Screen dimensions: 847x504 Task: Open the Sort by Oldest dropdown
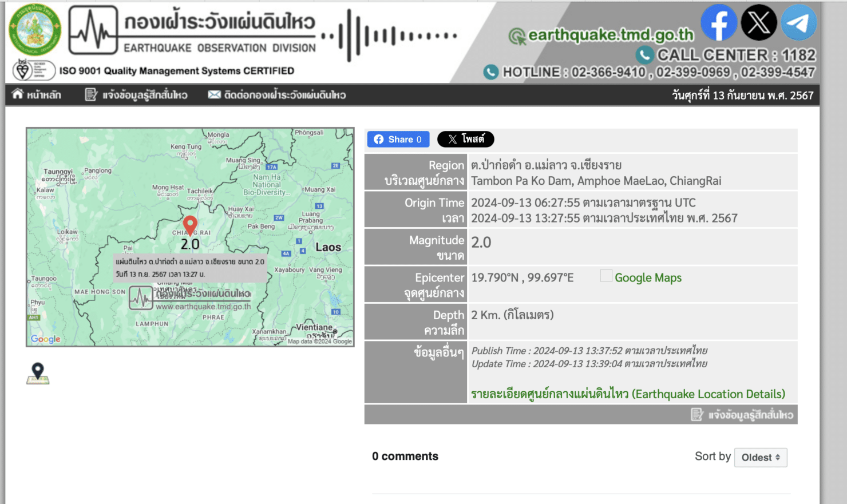[x=761, y=457]
